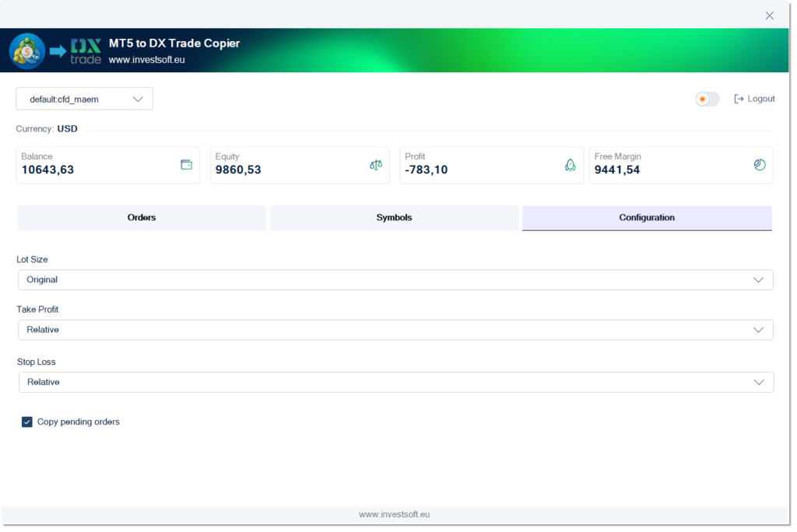Click the DX trade logo in header
This screenshot has height=532, width=797.
86,51
